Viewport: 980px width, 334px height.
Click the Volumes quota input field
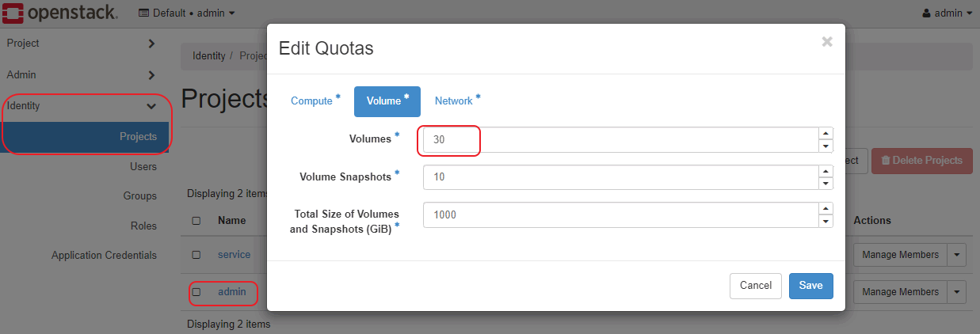tap(618, 140)
